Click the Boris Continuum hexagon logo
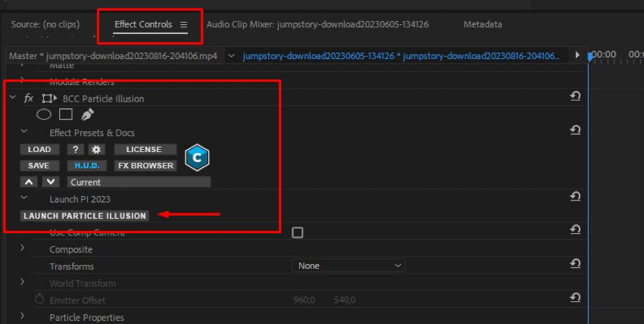 coord(197,157)
